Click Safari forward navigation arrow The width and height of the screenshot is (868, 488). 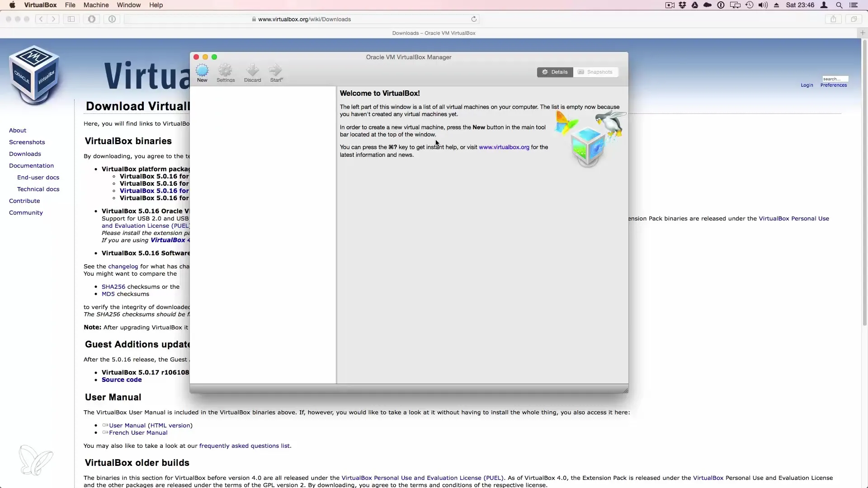(53, 19)
